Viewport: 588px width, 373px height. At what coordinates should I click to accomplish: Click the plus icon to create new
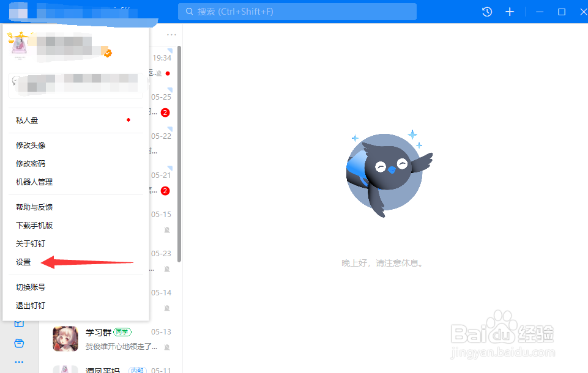(509, 12)
